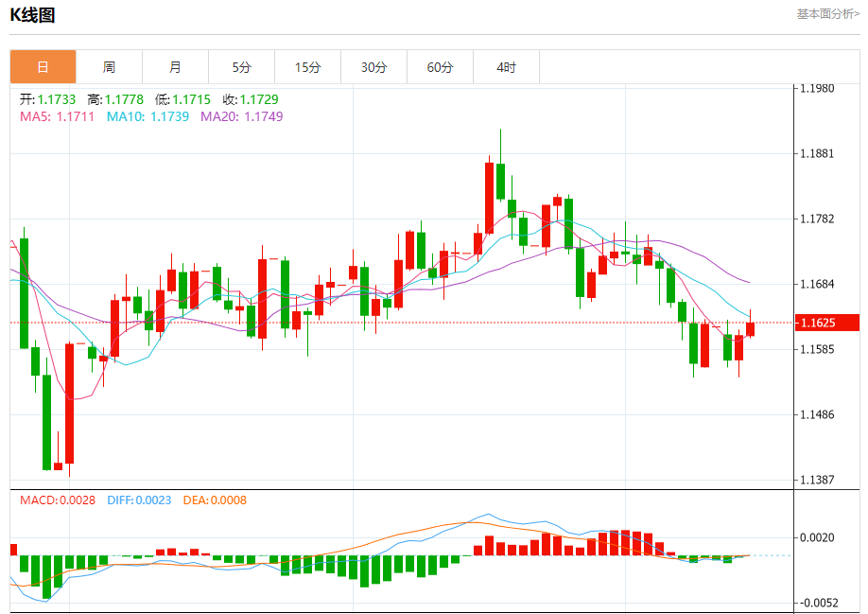Click the closing price 1.1729 value

(259, 99)
